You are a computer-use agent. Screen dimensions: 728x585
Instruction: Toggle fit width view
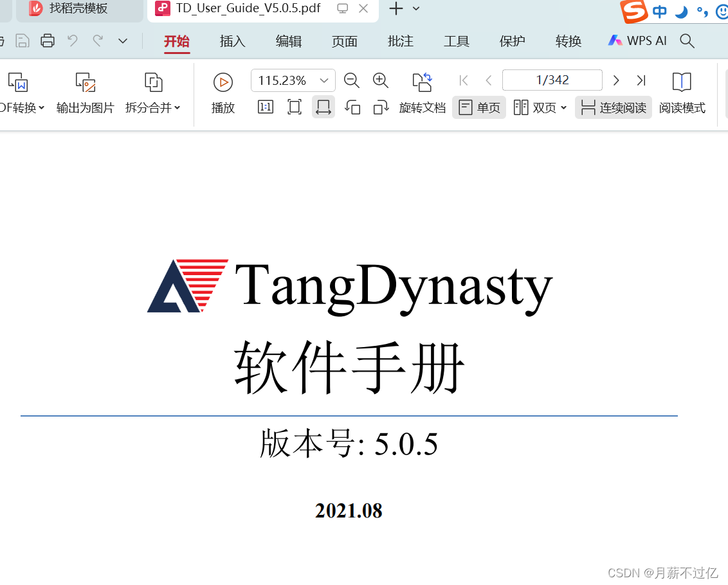click(323, 107)
